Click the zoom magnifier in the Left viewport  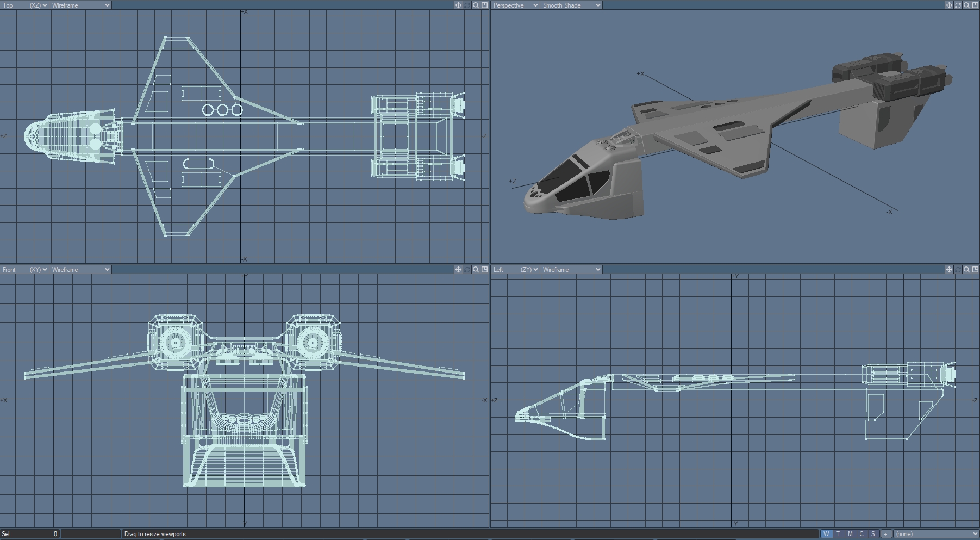tap(966, 270)
